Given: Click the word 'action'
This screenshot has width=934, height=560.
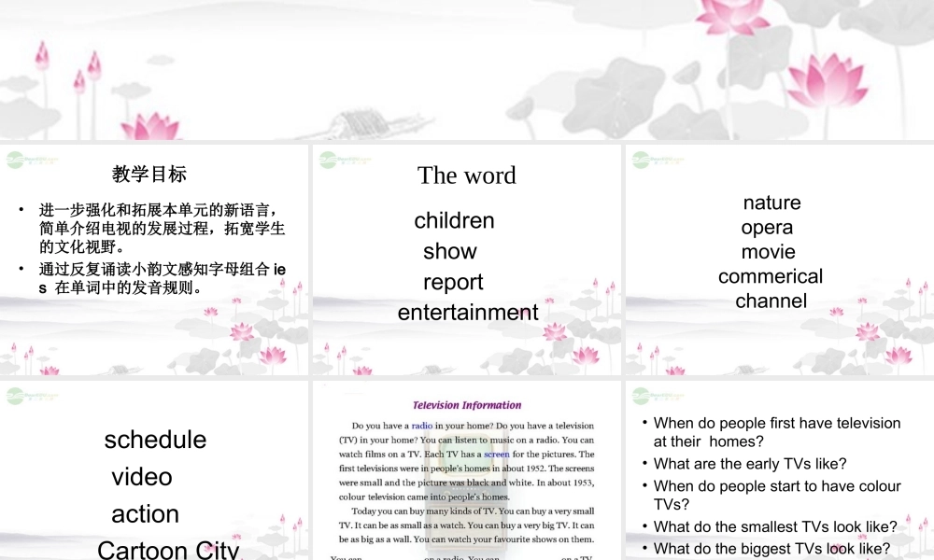Looking at the screenshot, I should [x=145, y=514].
